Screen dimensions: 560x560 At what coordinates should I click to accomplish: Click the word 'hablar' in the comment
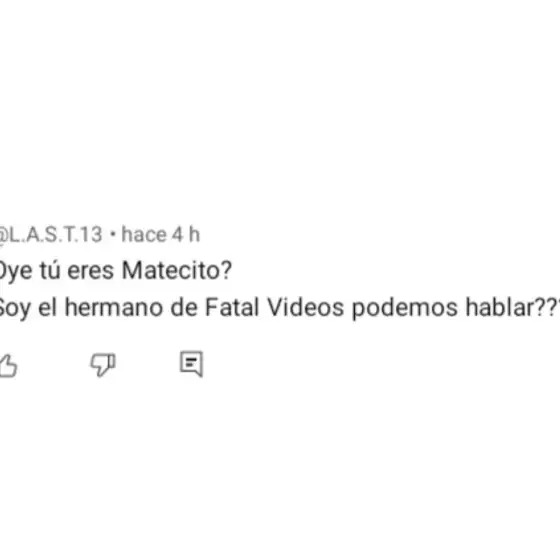(499, 308)
